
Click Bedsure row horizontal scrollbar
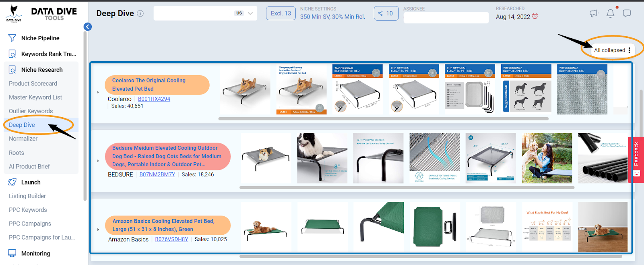[407, 187]
